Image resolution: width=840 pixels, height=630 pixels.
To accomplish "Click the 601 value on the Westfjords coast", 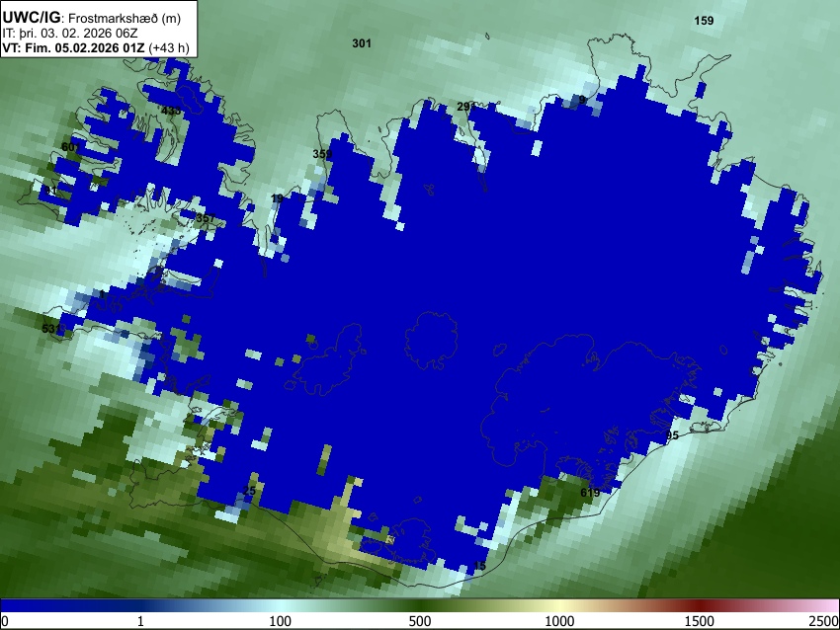I will (71, 147).
